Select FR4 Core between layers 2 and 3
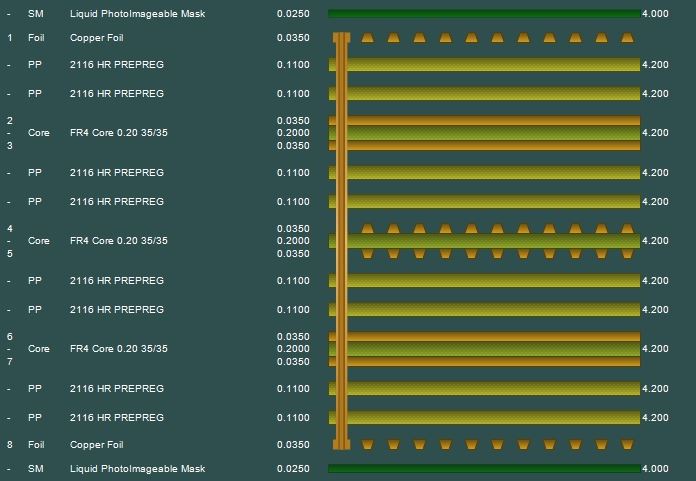The image size is (696, 481). click(118, 133)
